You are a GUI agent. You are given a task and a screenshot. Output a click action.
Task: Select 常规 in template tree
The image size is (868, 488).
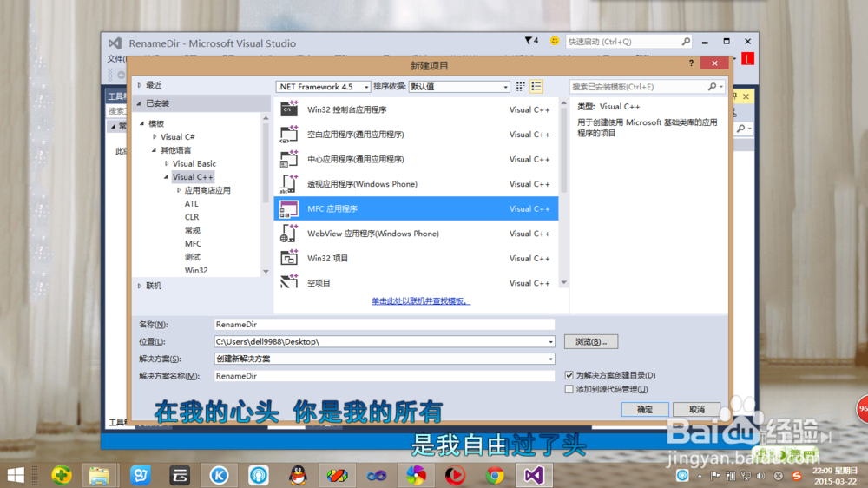click(x=193, y=230)
